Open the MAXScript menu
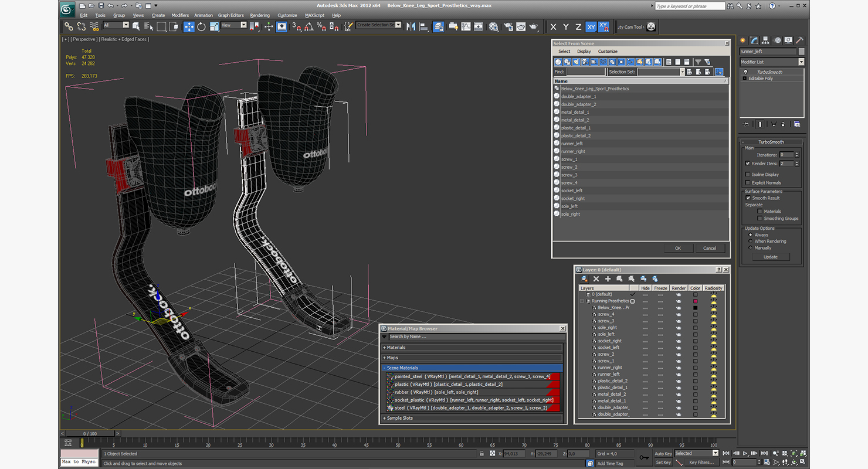Image resolution: width=868 pixels, height=469 pixels. pyautogui.click(x=314, y=15)
